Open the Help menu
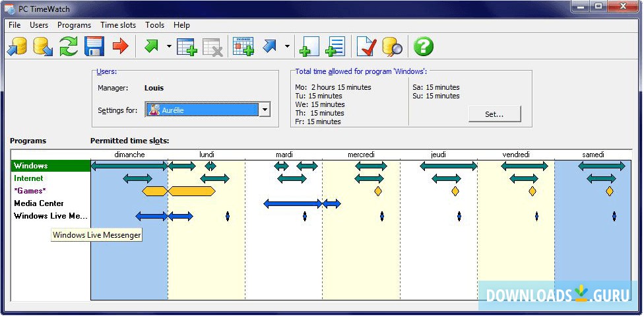This screenshot has width=644, height=317. pyautogui.click(x=181, y=25)
